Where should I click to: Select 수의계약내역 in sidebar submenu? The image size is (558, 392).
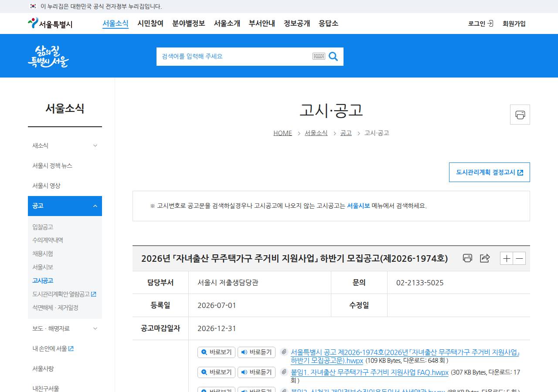pos(48,240)
